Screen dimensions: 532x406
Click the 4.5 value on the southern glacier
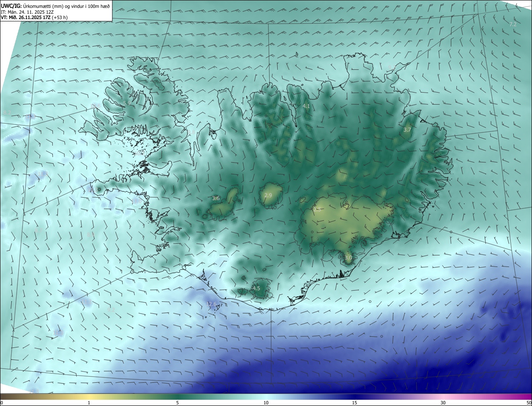pos(256,288)
